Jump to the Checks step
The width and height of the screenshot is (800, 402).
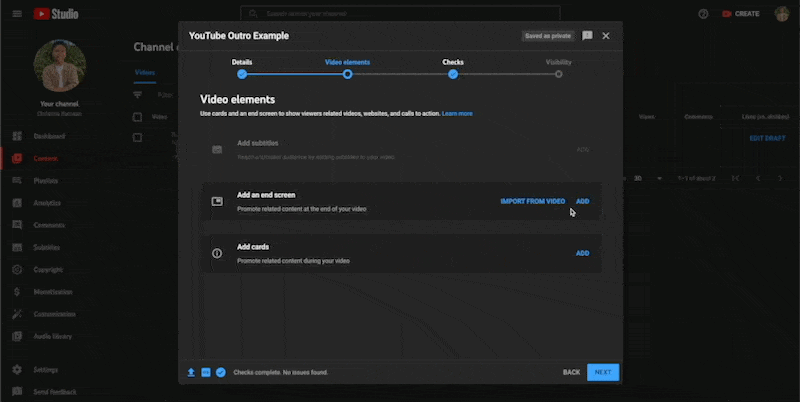click(x=453, y=73)
